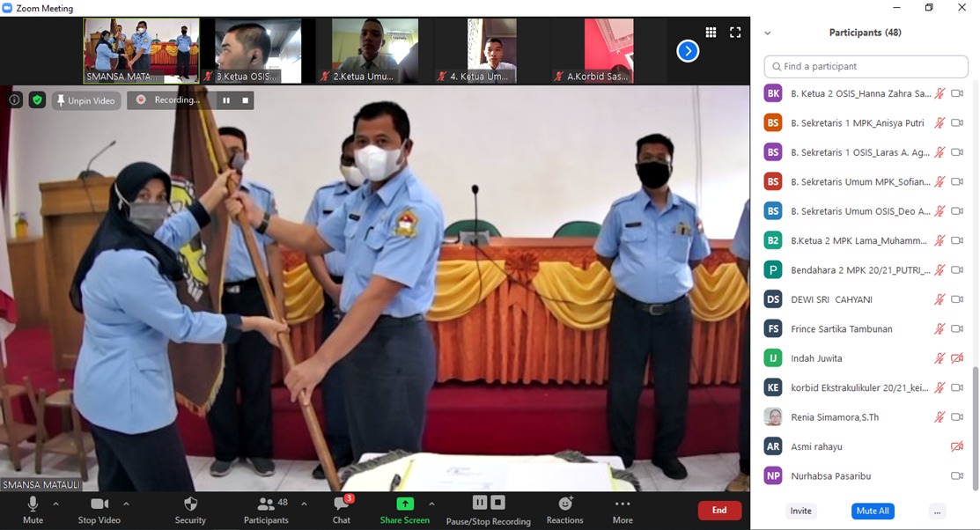Open green encryption shield info
The height and width of the screenshot is (530, 980).
37,99
